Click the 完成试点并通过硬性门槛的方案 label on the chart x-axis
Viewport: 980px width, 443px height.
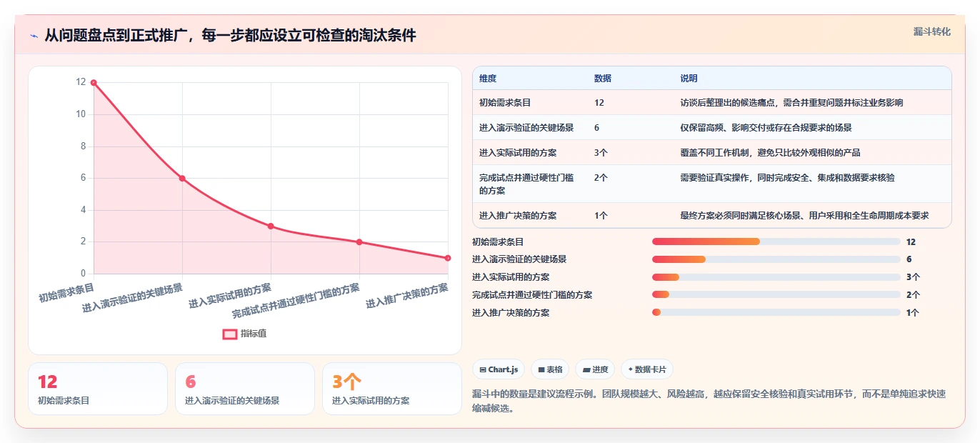(x=296, y=302)
